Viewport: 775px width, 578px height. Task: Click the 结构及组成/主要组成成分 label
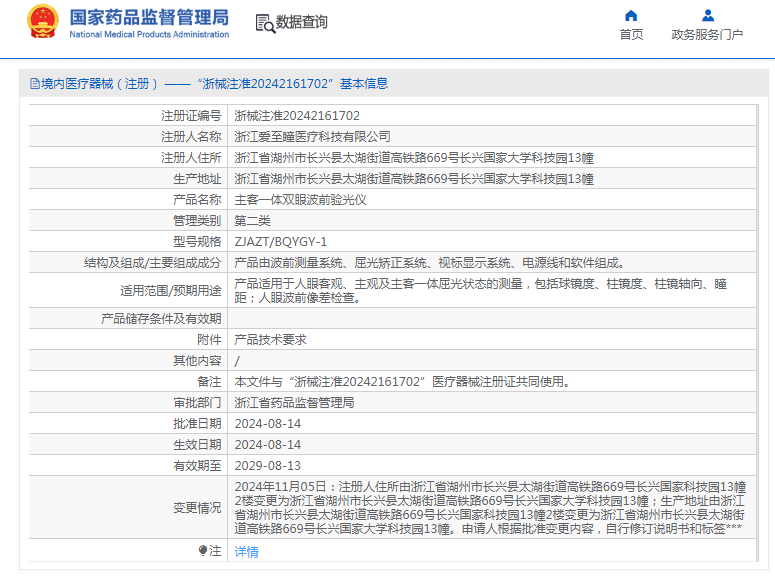coord(152,263)
